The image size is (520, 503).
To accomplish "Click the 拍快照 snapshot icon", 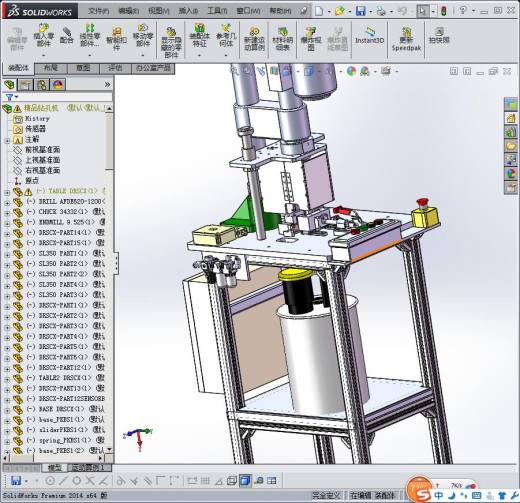I will coord(439,35).
